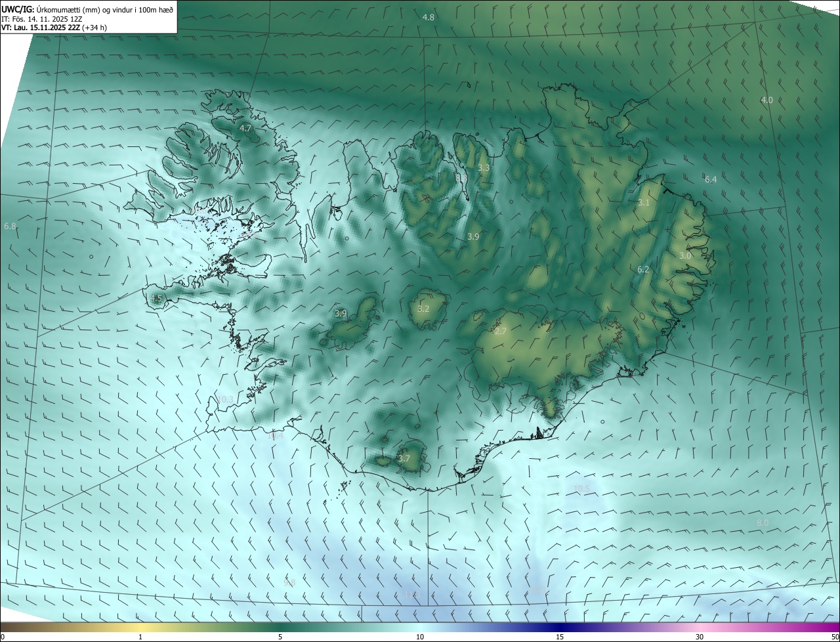The image size is (840, 642).
Task: Click the dark navy colorbar segment above 15
Action: click(x=560, y=627)
